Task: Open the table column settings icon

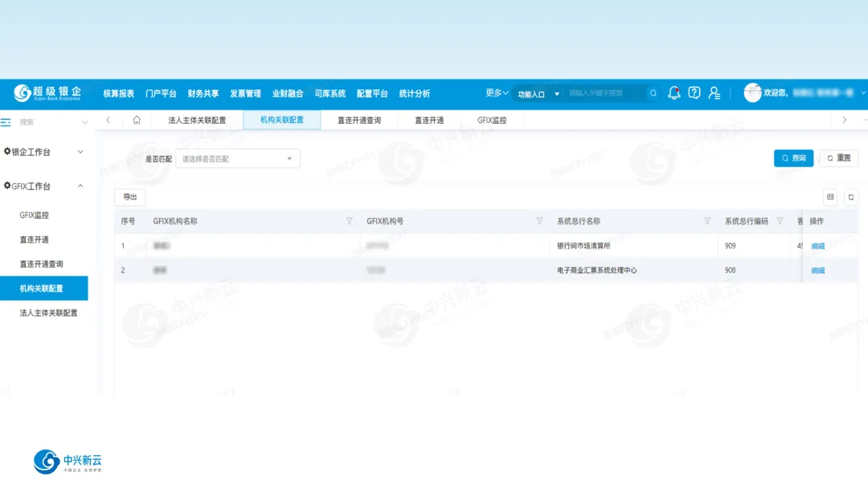Action: point(830,197)
